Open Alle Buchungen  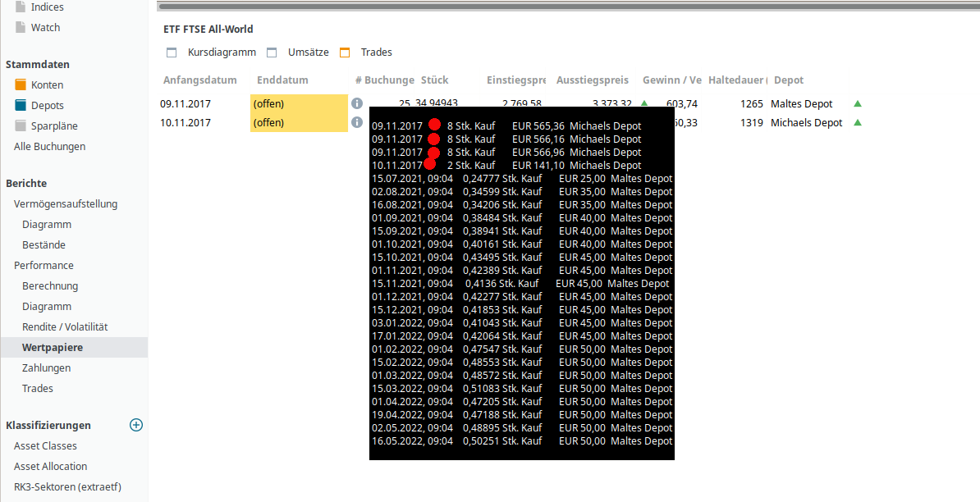click(49, 146)
